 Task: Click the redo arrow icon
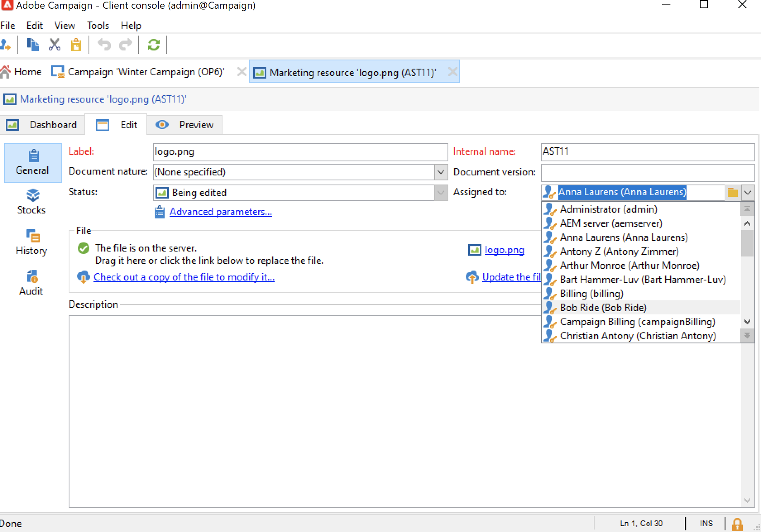point(126,45)
